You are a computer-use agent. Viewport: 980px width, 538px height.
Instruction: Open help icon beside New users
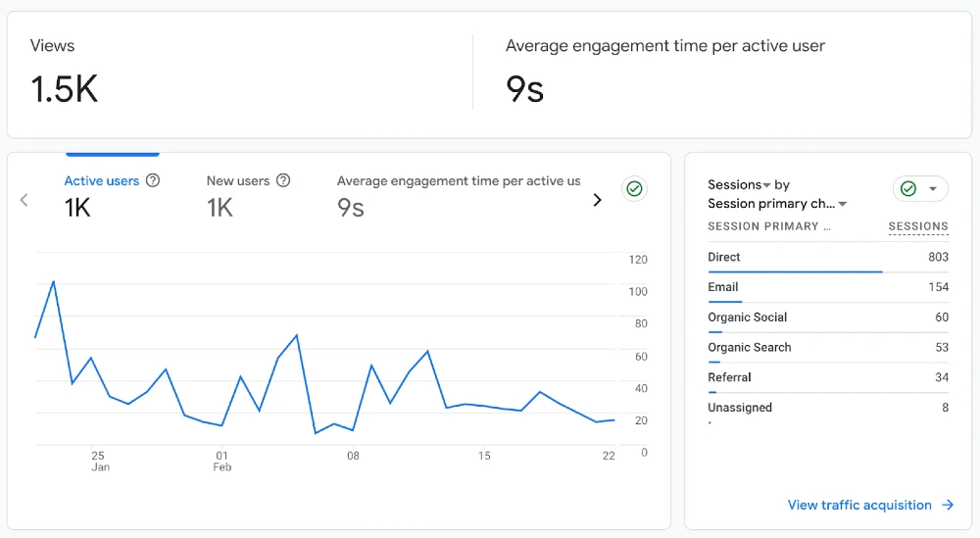click(x=283, y=180)
